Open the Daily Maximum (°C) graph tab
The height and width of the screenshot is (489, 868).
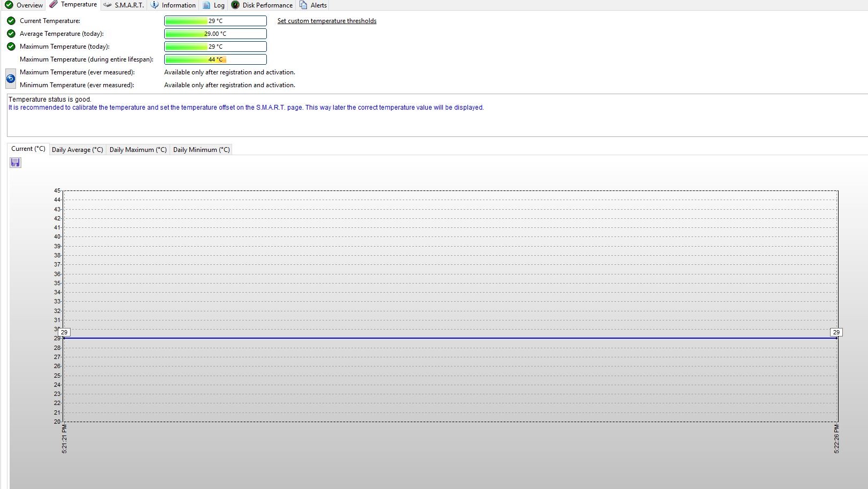click(x=138, y=150)
